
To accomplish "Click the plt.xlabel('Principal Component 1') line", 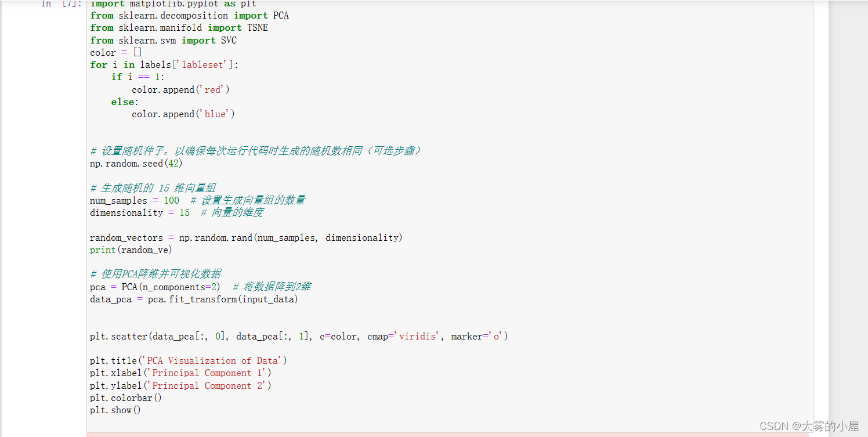I will click(180, 373).
